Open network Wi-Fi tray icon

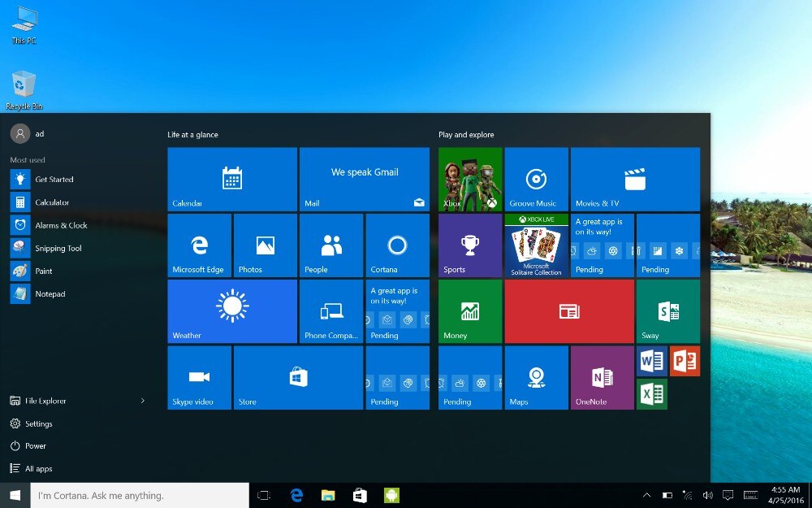pos(688,496)
